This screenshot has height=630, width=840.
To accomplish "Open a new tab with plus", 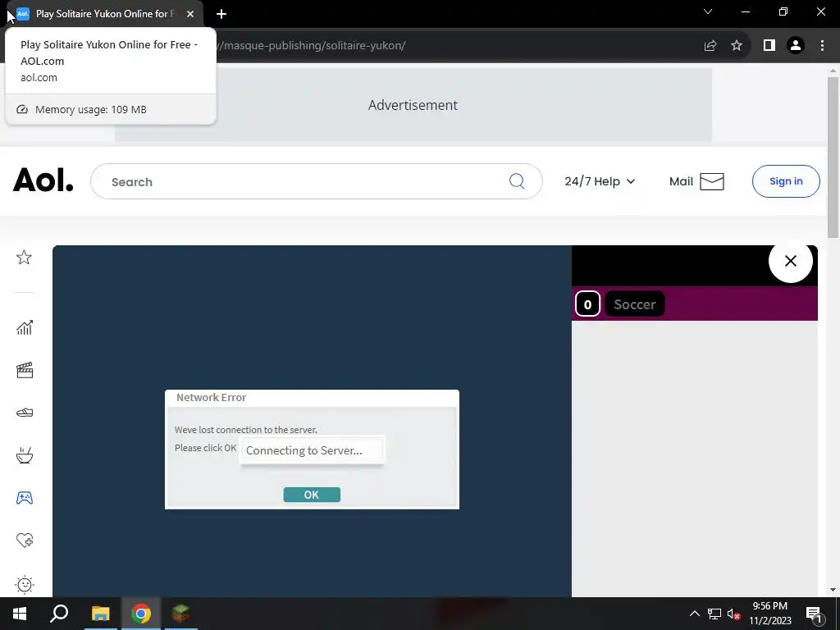I will coord(221,14).
